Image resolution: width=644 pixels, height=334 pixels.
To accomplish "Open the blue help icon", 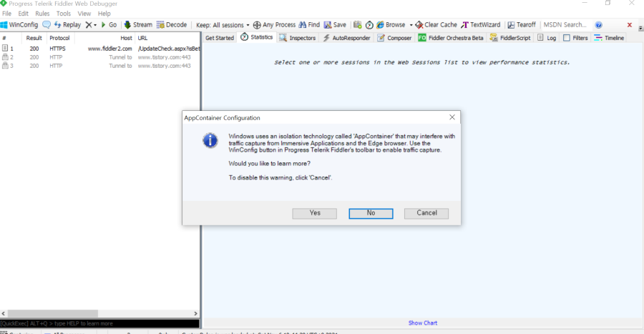I will [x=598, y=25].
